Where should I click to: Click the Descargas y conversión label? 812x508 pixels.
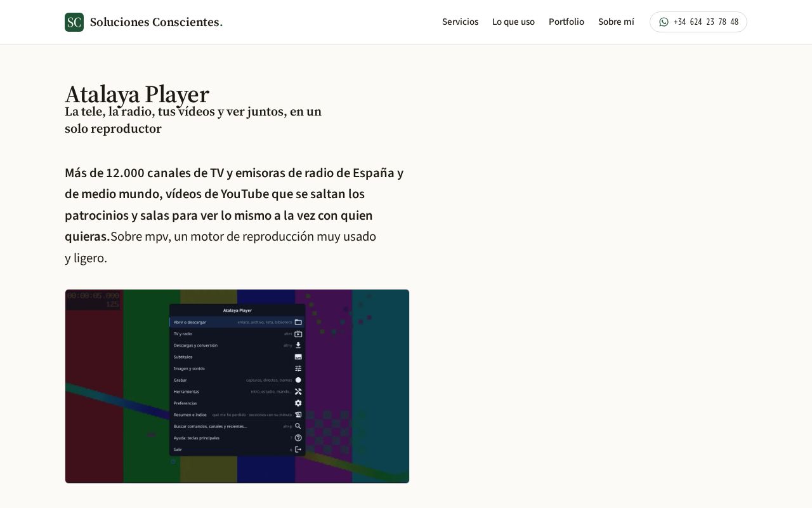195,345
